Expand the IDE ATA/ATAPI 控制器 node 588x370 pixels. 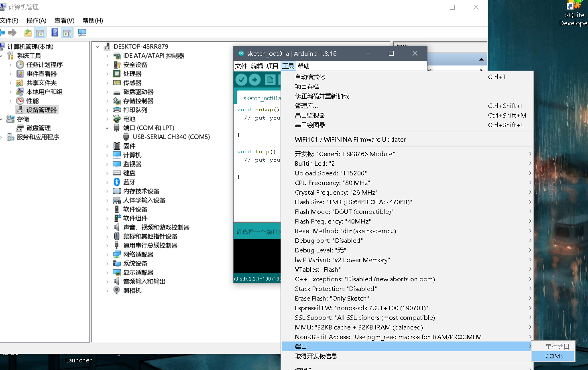click(107, 56)
